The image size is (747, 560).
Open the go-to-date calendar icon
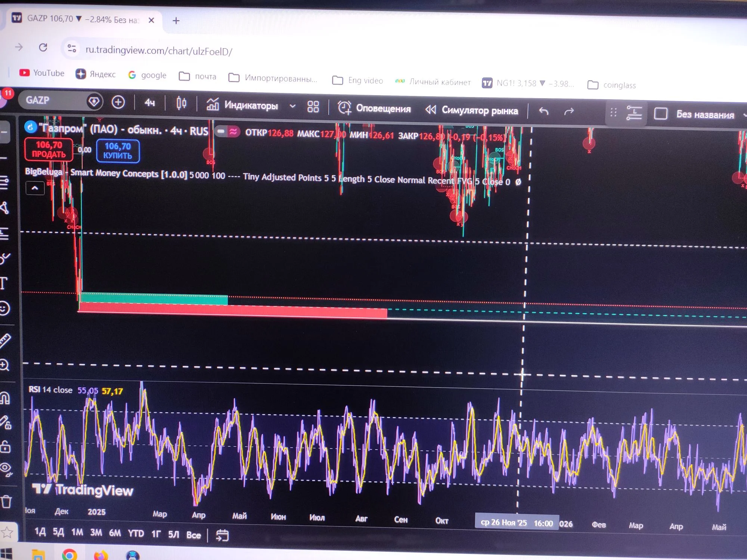coord(222,535)
